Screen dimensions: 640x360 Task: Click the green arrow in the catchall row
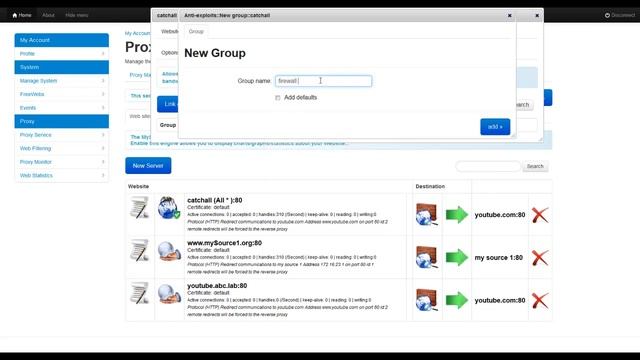457,215
